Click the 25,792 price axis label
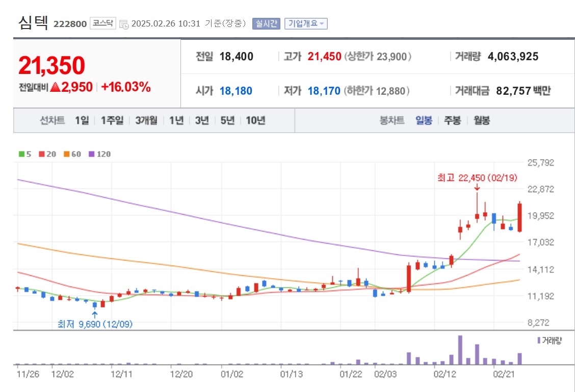The width and height of the screenshot is (575, 392). click(x=540, y=163)
